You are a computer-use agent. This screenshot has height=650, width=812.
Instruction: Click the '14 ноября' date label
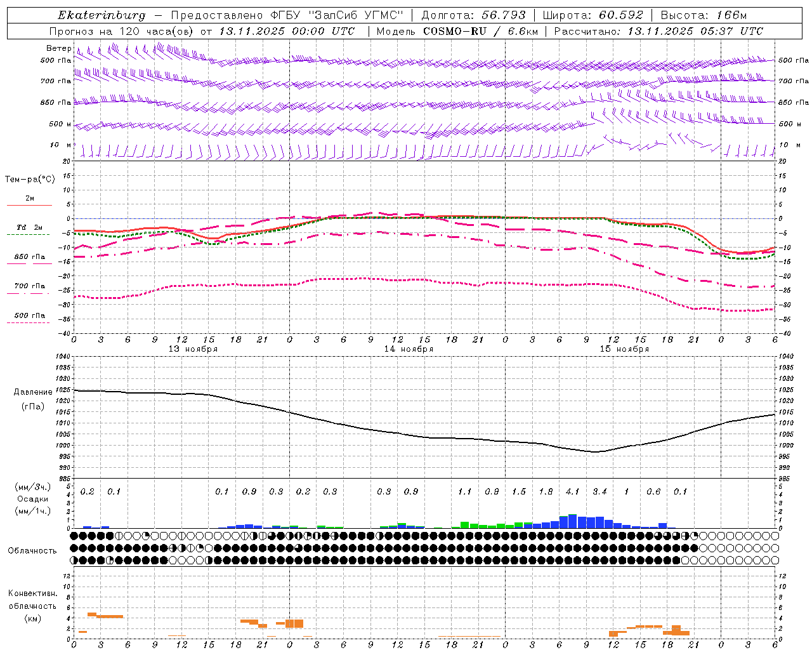pyautogui.click(x=409, y=349)
